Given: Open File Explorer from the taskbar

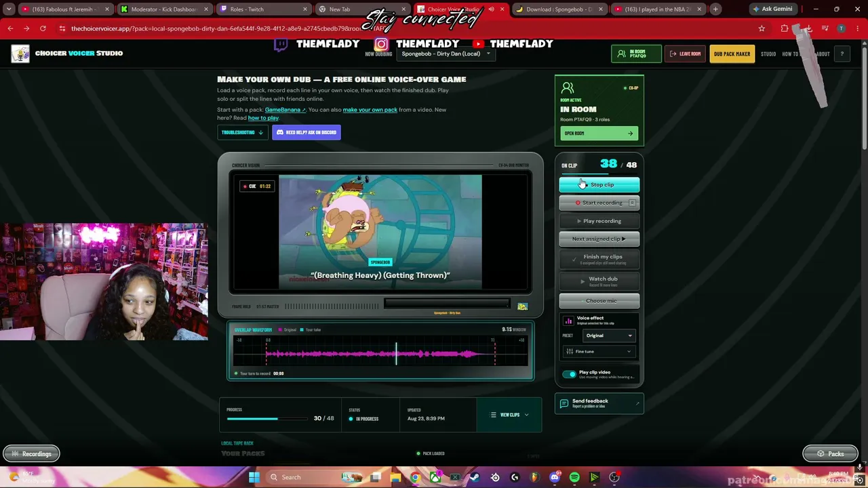Looking at the screenshot, I should (395, 477).
